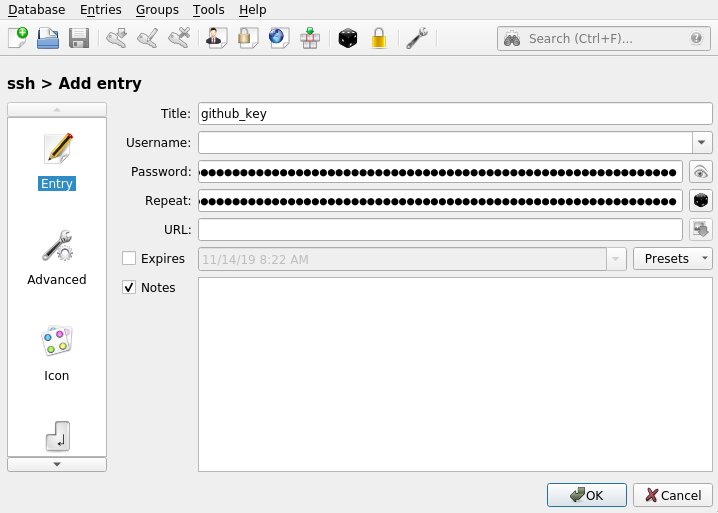Click the 11/14/19 8:22 AM expiry field

[402, 259]
